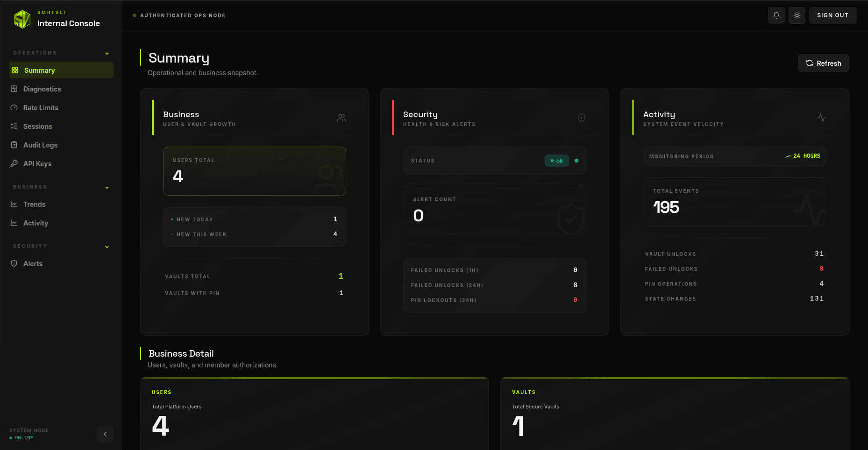Refresh the Summary data
This screenshot has width=868, height=450.
(823, 63)
